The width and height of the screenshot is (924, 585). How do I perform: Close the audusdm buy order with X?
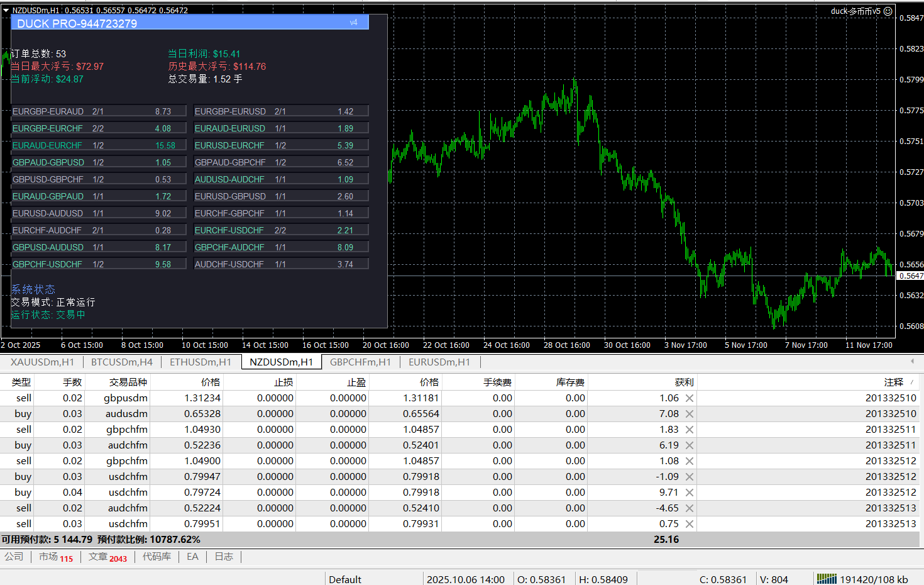(689, 414)
